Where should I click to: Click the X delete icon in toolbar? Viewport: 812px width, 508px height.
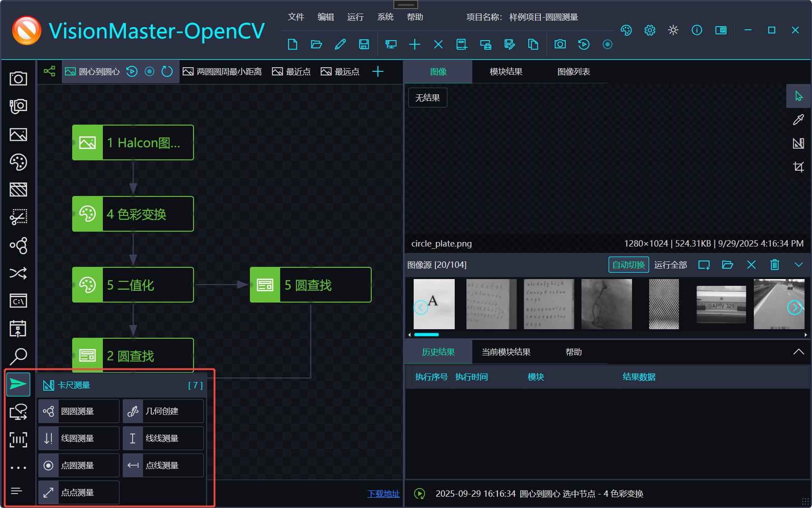tap(438, 44)
